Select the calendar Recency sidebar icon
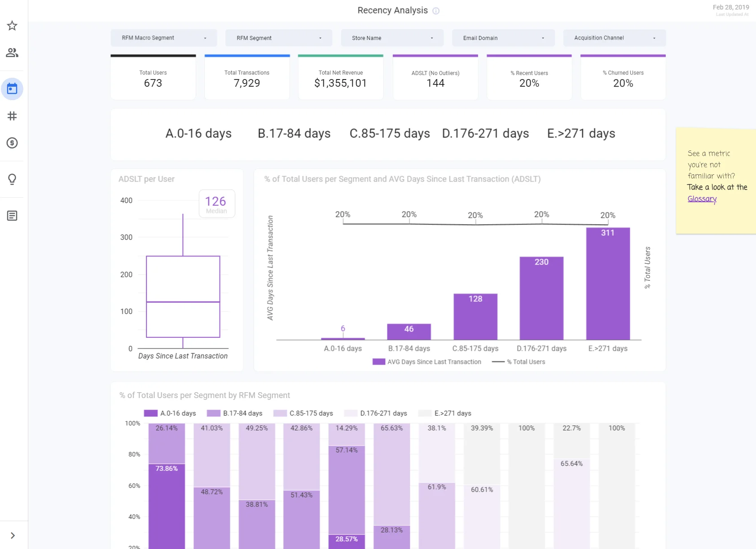 [x=12, y=89]
